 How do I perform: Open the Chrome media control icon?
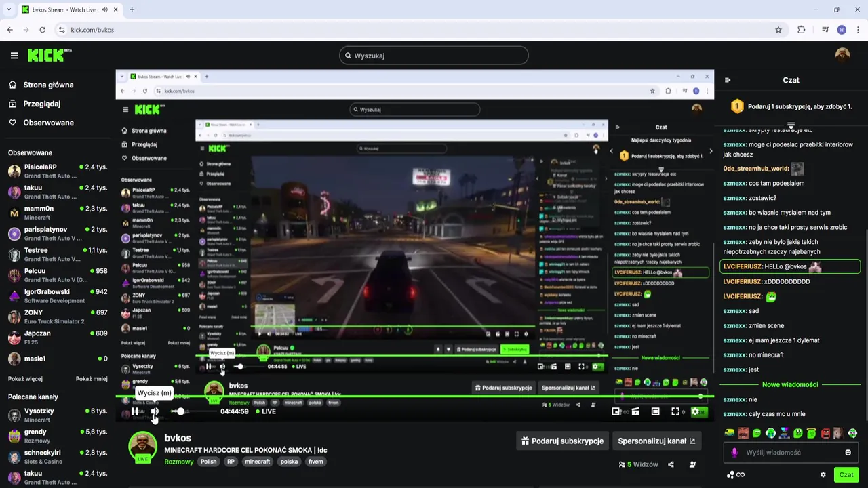[x=825, y=30]
